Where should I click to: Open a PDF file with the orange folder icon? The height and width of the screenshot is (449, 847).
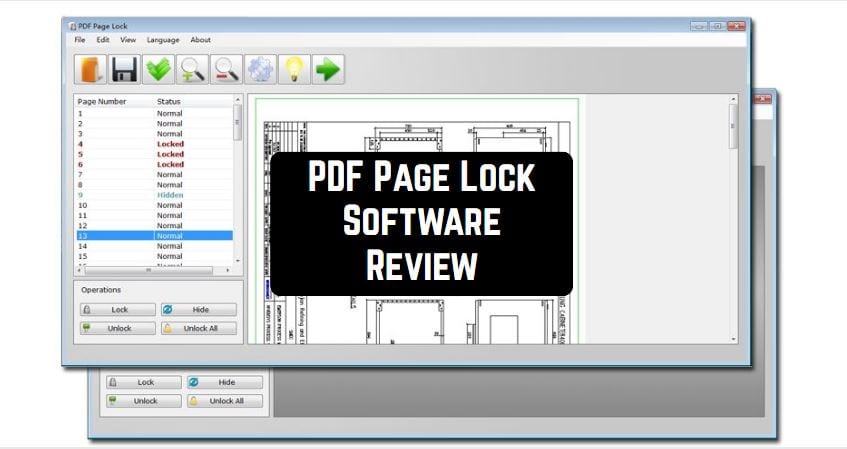coord(90,70)
